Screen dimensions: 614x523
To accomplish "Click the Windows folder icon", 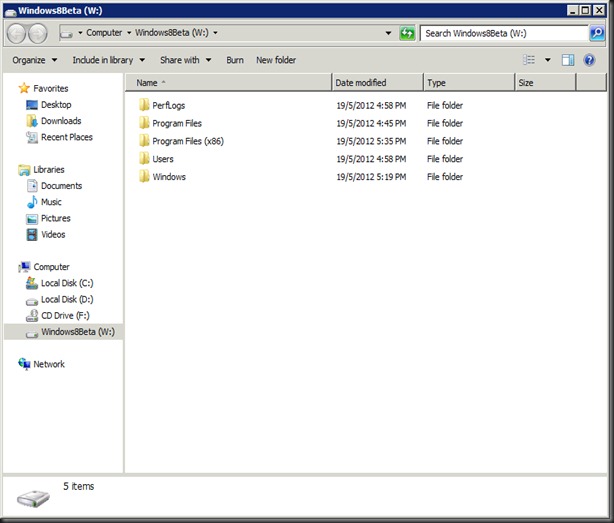I will 144,177.
